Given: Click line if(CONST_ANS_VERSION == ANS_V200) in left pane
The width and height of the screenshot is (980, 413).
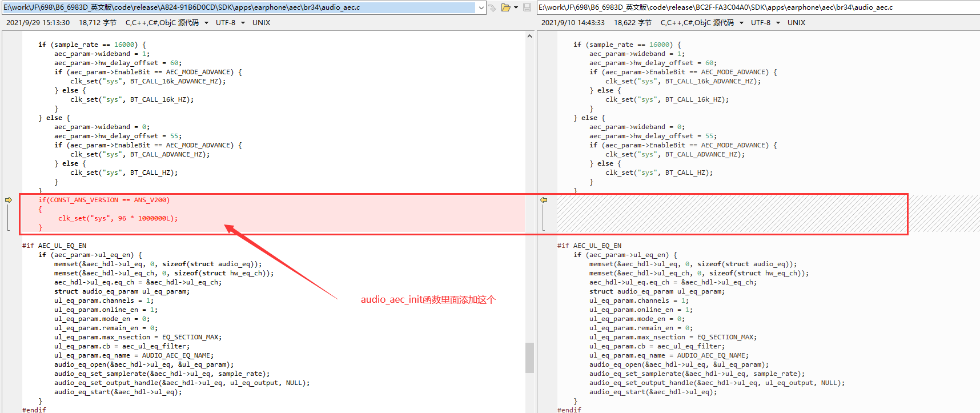Looking at the screenshot, I should (104, 200).
